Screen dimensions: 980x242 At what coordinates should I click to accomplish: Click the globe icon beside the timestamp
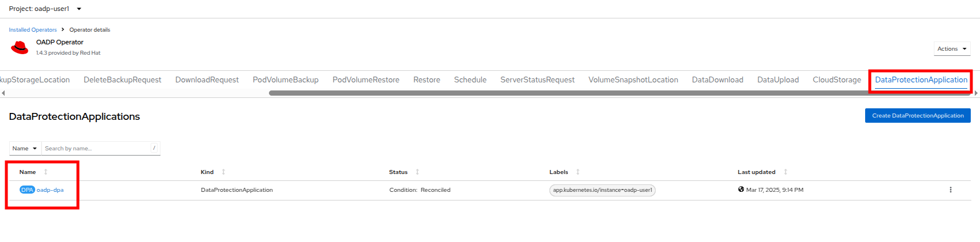pos(741,189)
